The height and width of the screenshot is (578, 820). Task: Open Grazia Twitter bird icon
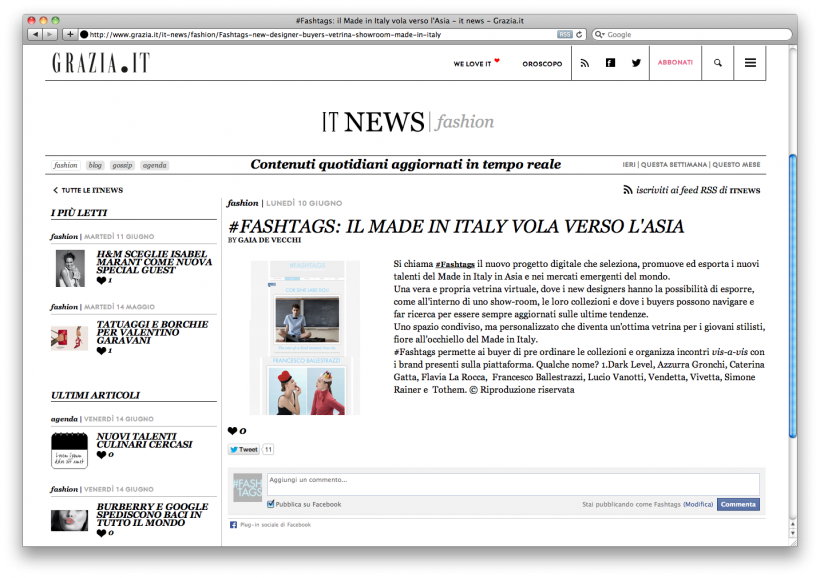pos(636,63)
